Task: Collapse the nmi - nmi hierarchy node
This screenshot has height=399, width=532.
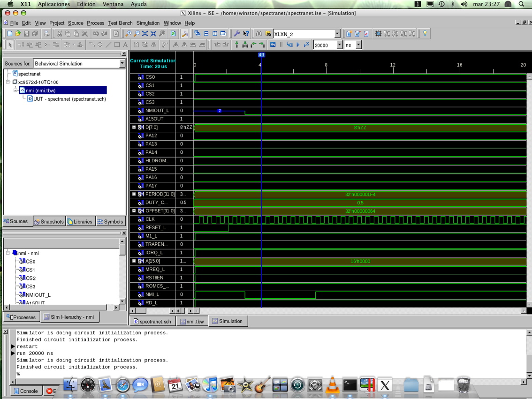Action: coord(8,253)
